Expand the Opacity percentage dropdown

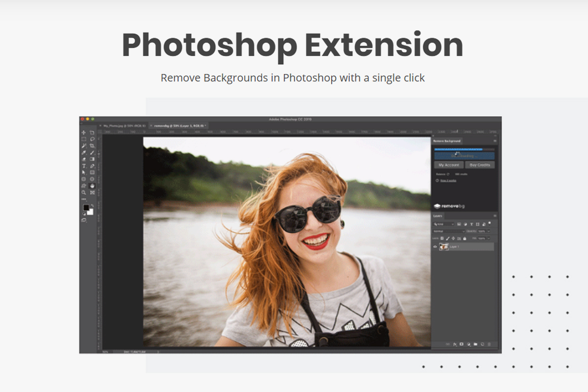488,231
